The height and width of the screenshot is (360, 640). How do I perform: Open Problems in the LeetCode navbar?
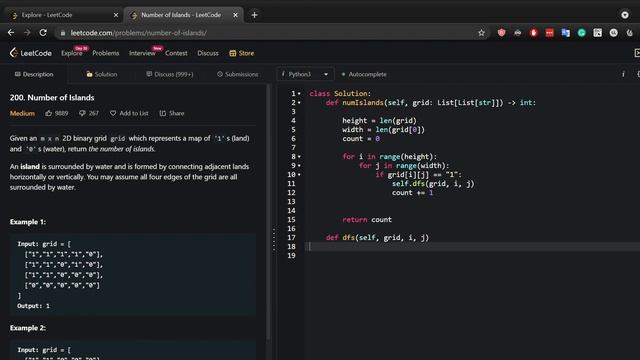click(106, 53)
